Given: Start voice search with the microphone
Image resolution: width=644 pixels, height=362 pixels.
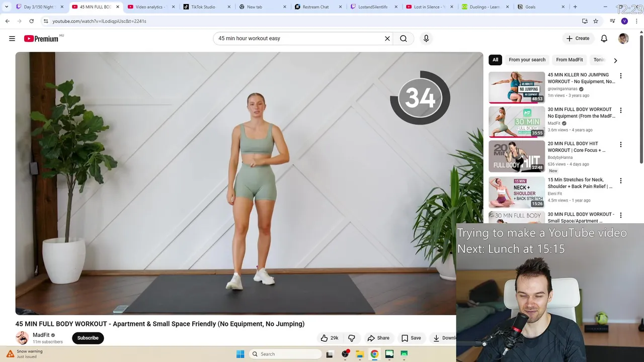Looking at the screenshot, I should tap(426, 38).
